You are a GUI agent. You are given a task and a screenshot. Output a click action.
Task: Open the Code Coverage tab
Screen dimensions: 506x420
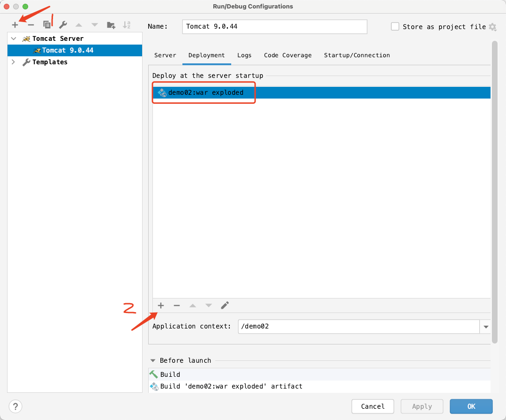pyautogui.click(x=288, y=55)
